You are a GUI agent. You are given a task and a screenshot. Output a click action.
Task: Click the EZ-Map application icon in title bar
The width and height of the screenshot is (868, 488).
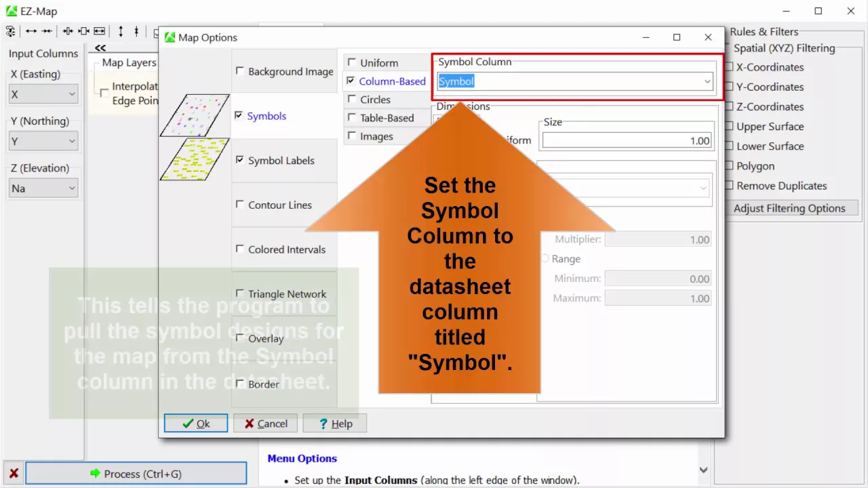pos(12,11)
